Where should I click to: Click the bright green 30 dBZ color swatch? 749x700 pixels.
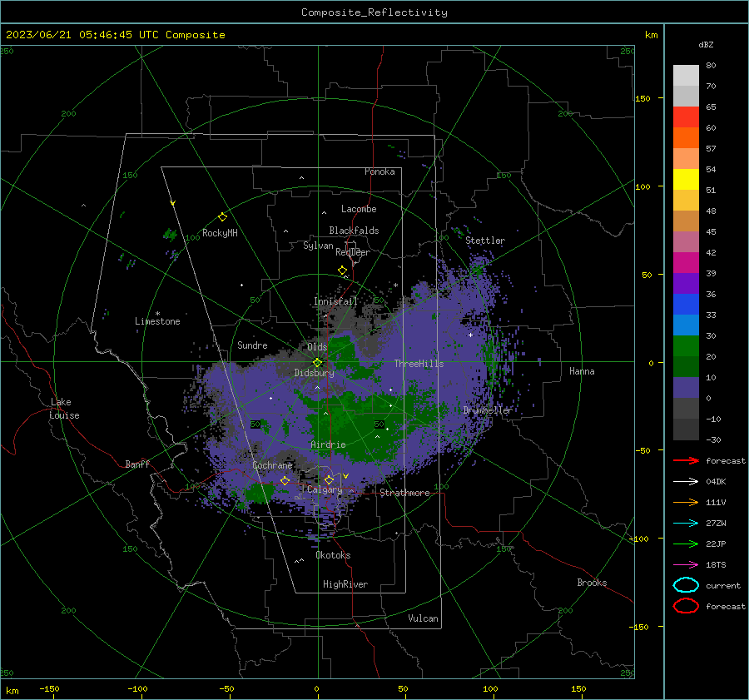[x=686, y=345]
